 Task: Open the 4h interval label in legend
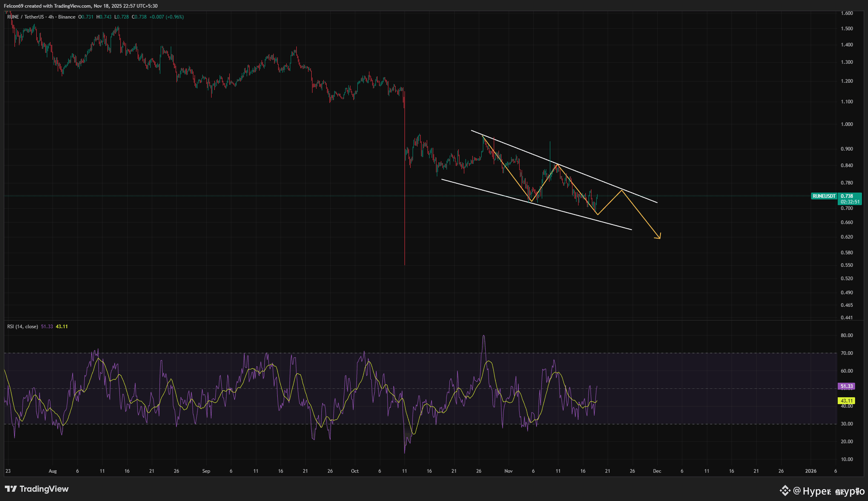pyautogui.click(x=51, y=17)
